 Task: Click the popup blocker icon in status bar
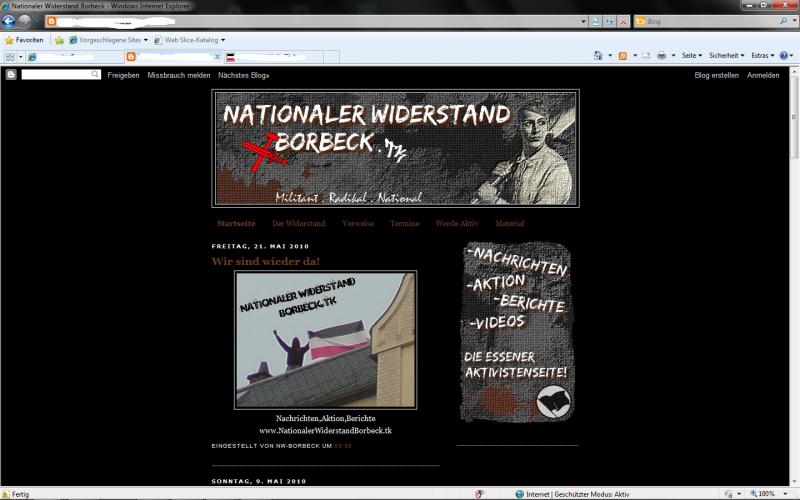(480, 494)
